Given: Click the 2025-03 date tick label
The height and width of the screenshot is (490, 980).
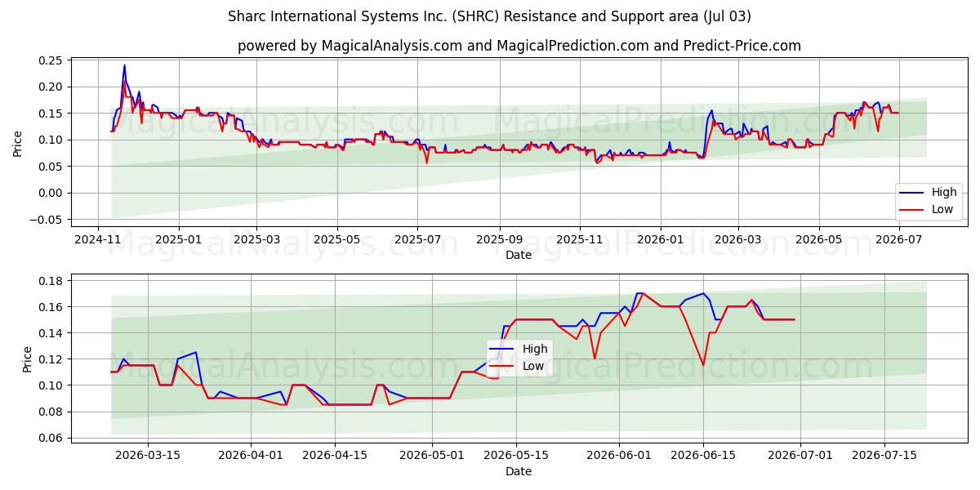Looking at the screenshot, I should (x=256, y=239).
